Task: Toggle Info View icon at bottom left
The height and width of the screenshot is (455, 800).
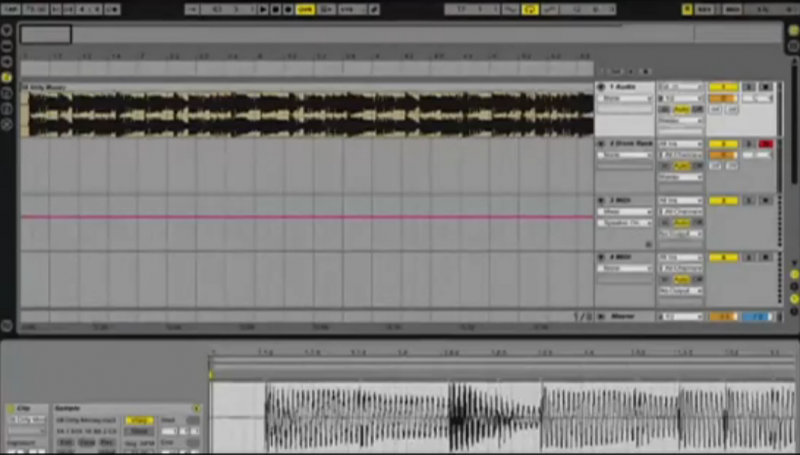Action: (x=7, y=325)
